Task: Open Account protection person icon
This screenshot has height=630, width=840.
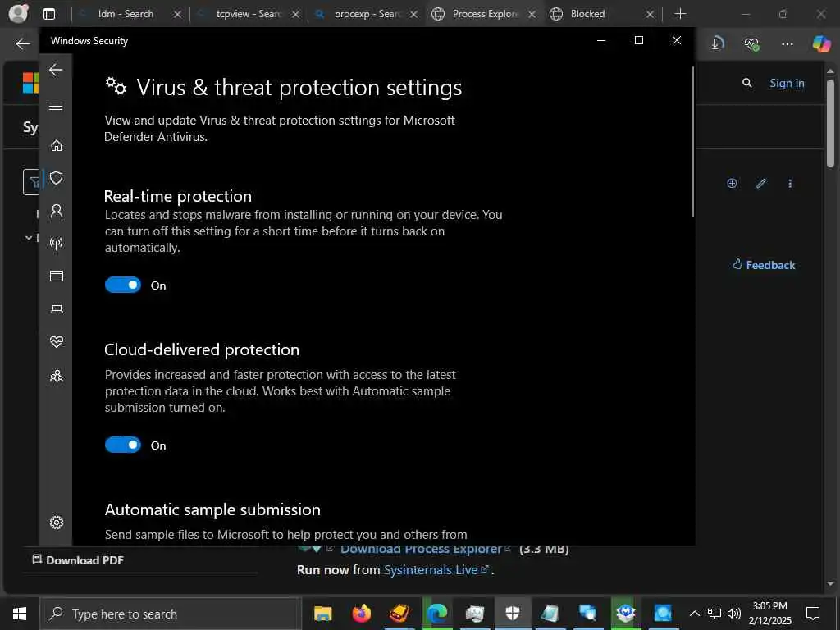Action: click(57, 211)
